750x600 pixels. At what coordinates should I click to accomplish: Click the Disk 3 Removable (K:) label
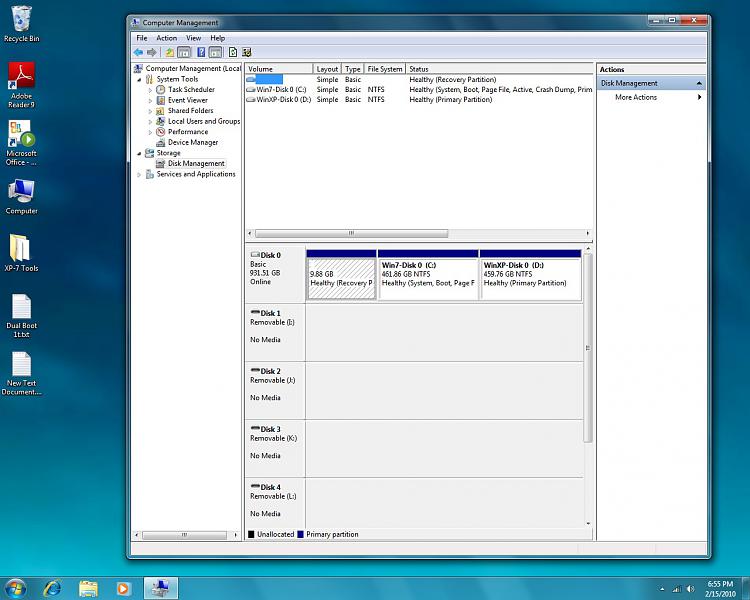tap(275, 448)
